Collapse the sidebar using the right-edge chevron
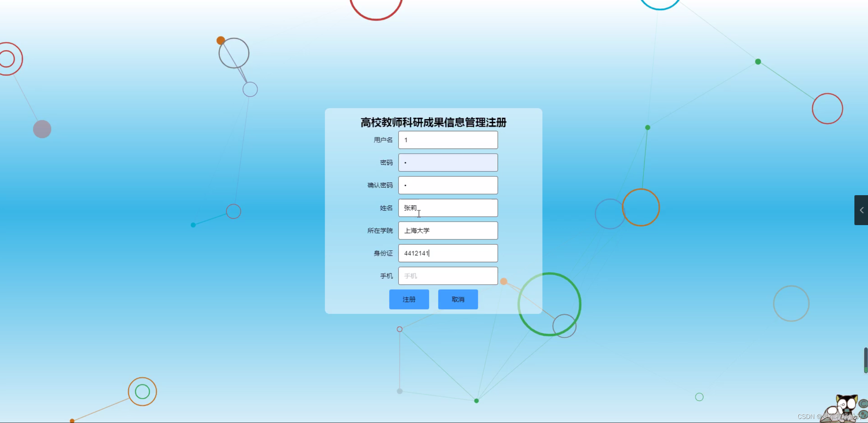This screenshot has width=868, height=423. click(x=862, y=210)
